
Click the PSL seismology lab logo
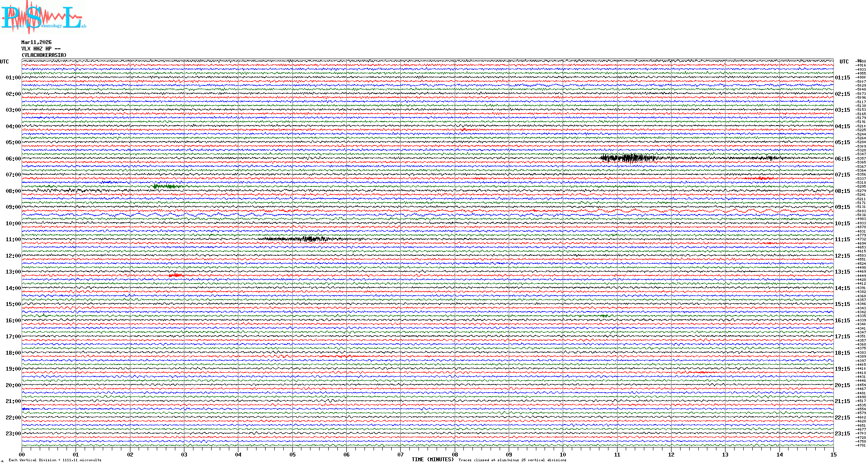[43, 17]
